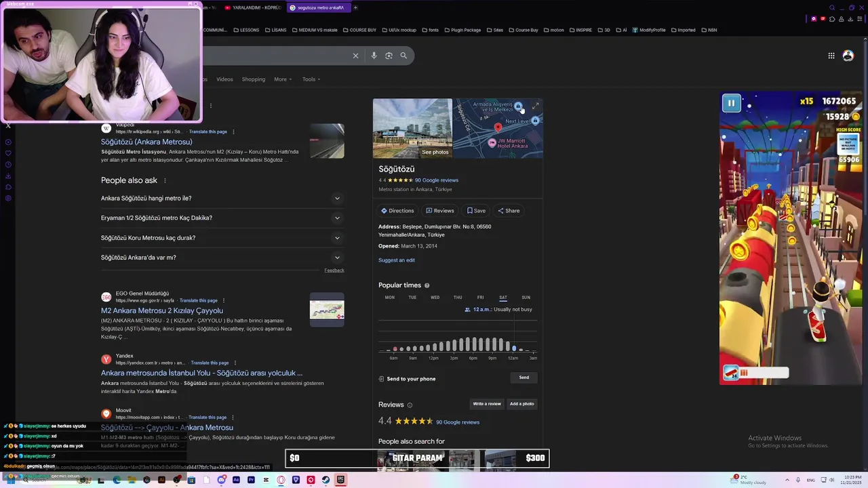The image size is (868, 488).
Task: Click the Feedback link
Action: click(x=334, y=270)
